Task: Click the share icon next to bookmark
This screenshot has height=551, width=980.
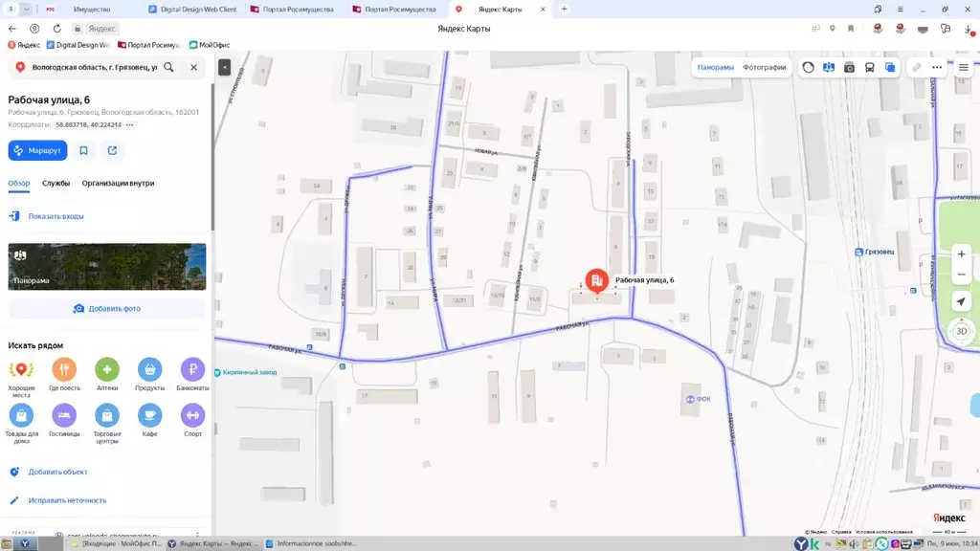Action: point(113,150)
